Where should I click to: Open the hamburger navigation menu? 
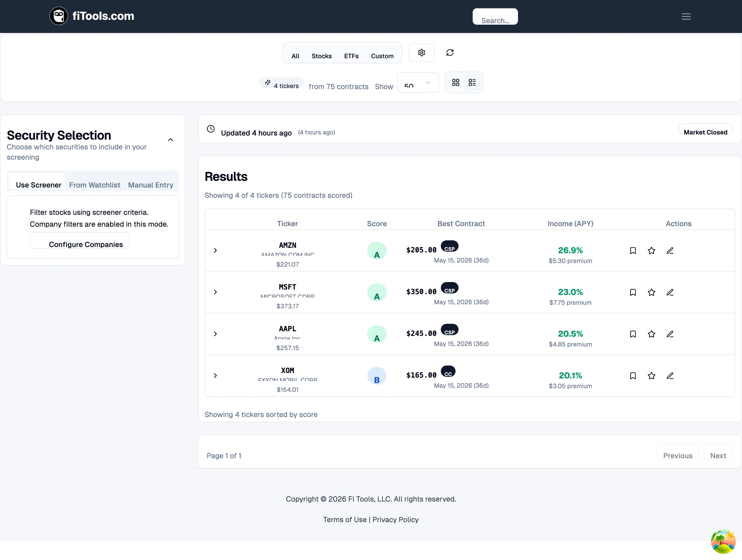[686, 16]
